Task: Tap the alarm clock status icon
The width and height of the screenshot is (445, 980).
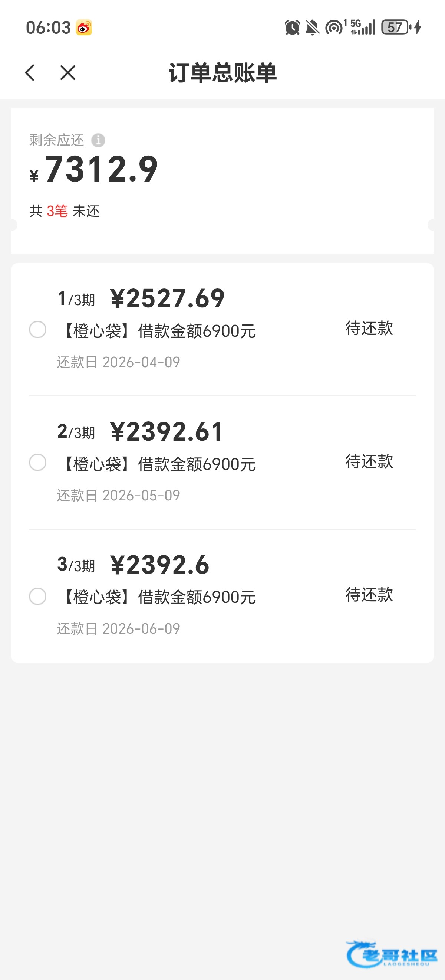Action: point(292,27)
